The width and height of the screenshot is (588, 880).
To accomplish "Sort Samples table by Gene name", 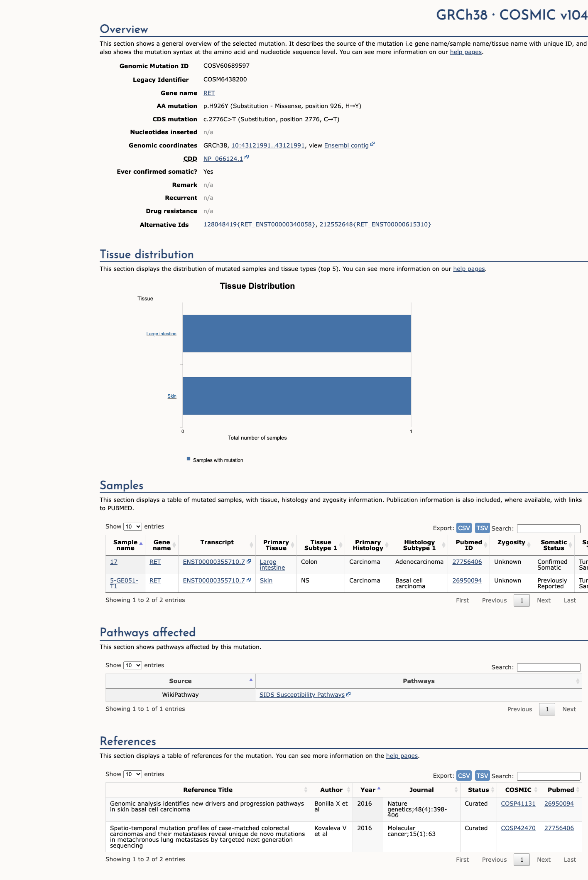I will pos(162,545).
